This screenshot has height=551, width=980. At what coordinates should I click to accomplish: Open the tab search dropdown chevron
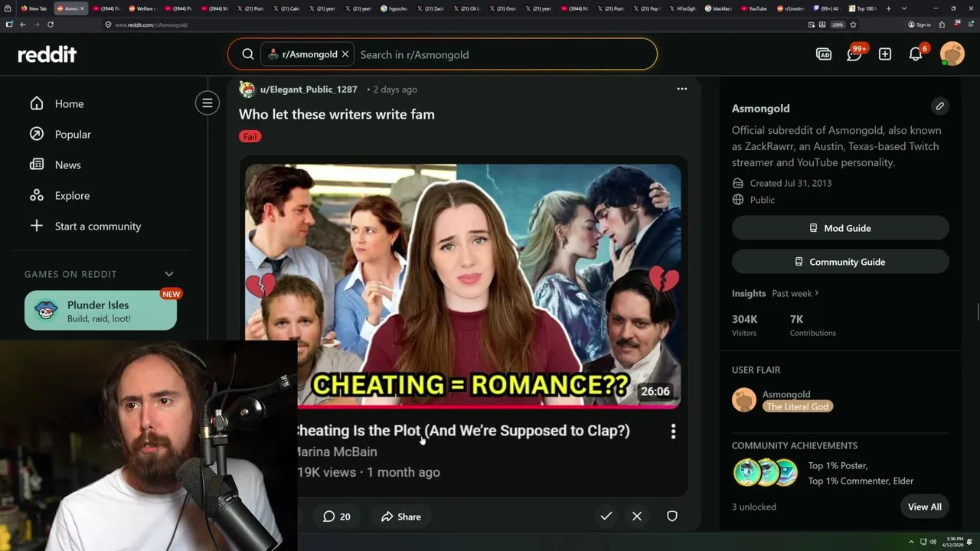coord(904,8)
